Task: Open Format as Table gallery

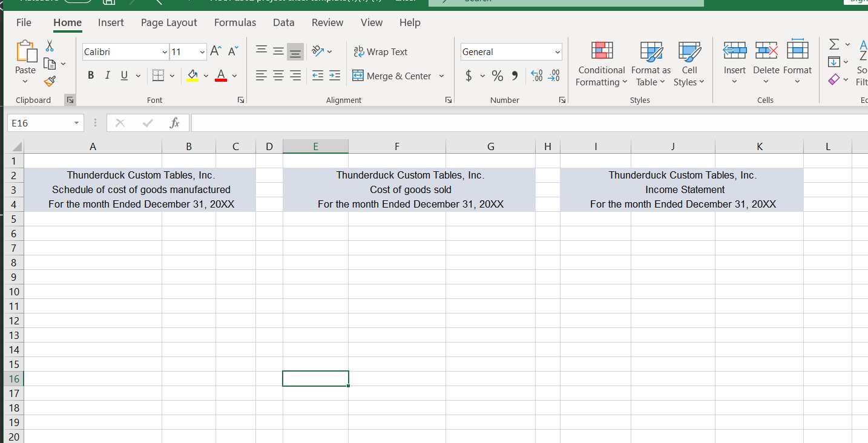Action: click(x=651, y=65)
